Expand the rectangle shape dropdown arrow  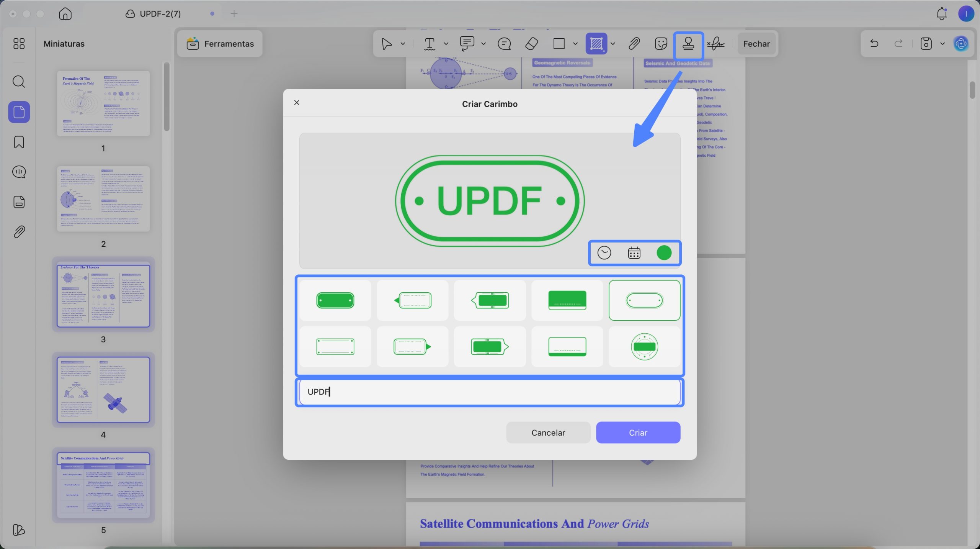(575, 44)
